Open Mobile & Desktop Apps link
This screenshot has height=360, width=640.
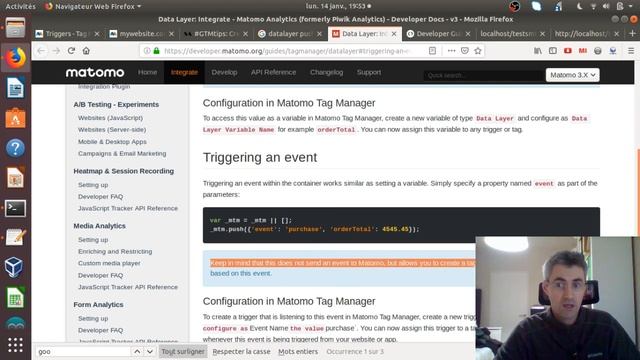112,142
